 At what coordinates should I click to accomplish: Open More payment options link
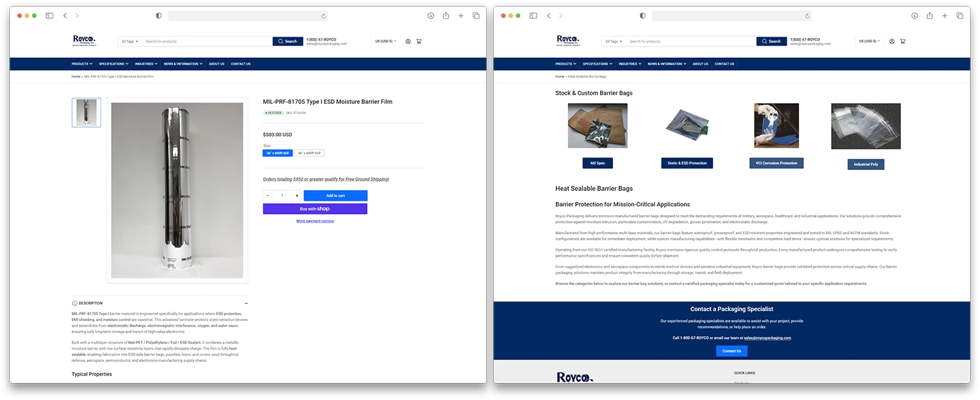pos(315,221)
